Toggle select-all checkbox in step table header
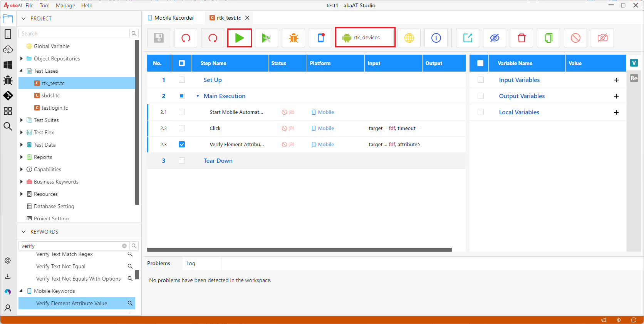Viewport: 644px width, 324px height. [x=182, y=63]
